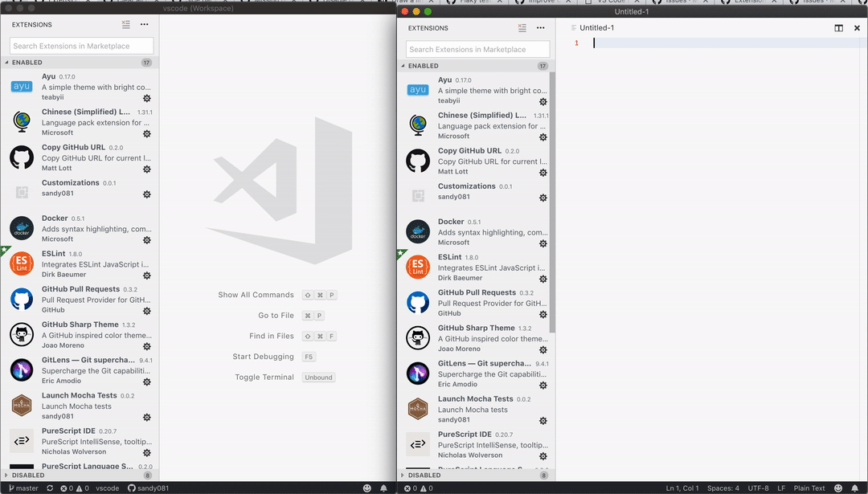
Task: Open PureScript IDE gear in Untitled-1 window
Action: coord(543,456)
